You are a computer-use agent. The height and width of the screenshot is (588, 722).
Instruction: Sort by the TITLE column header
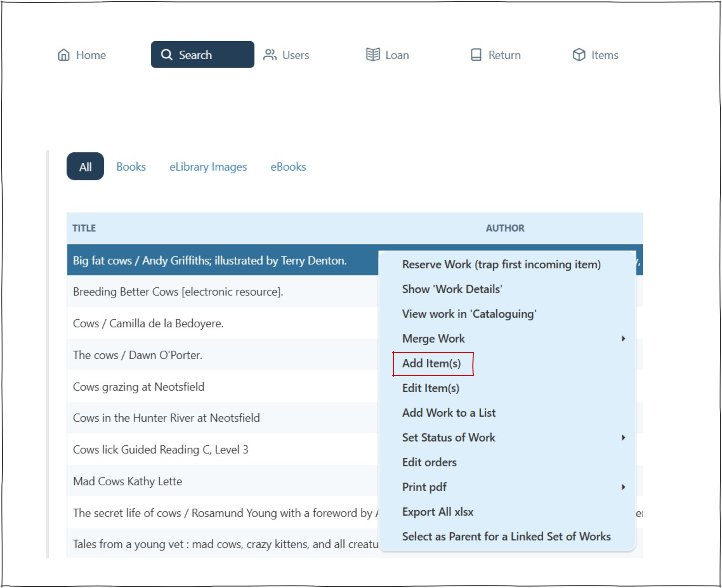84,228
